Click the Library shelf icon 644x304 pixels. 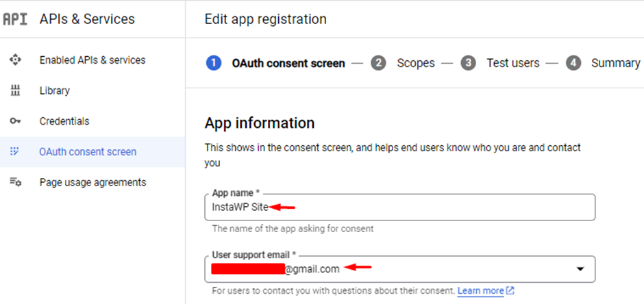(15, 90)
